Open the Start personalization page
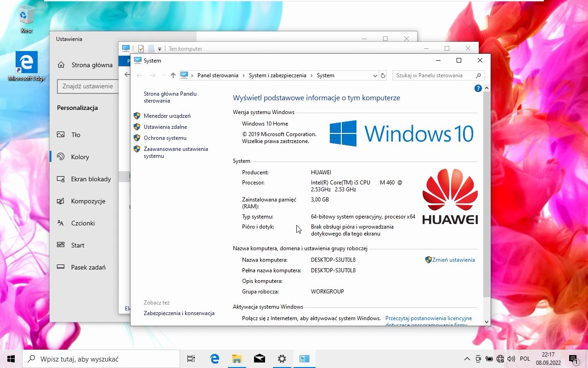The width and height of the screenshot is (588, 368). (71, 245)
